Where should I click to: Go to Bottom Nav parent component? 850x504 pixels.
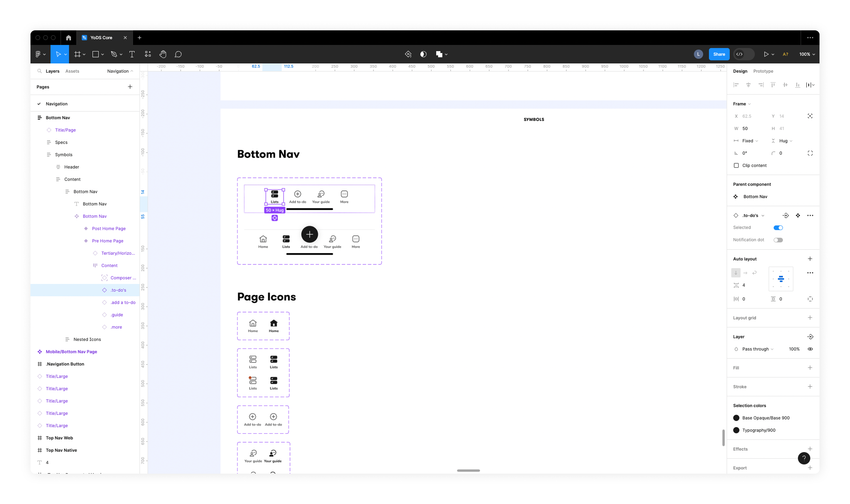(755, 197)
